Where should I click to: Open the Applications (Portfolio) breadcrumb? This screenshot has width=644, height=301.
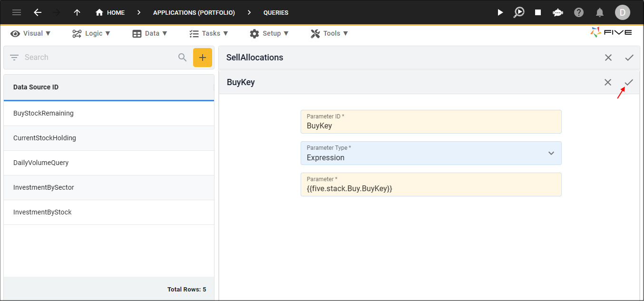194,13
